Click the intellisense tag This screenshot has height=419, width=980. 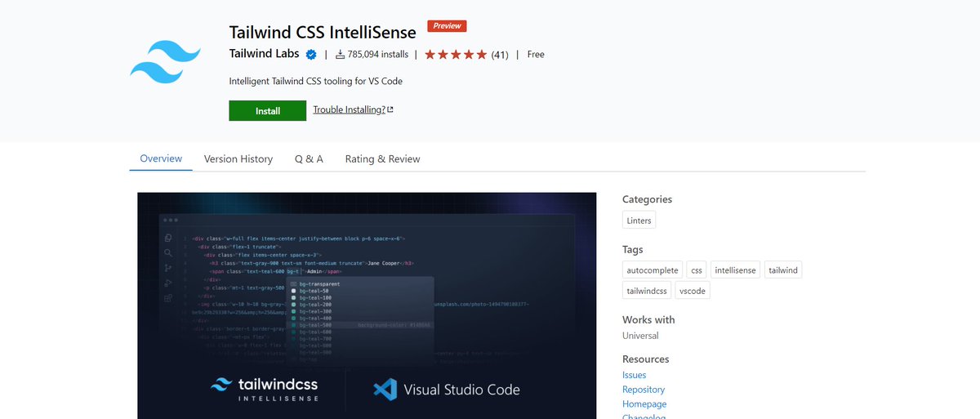tap(735, 270)
